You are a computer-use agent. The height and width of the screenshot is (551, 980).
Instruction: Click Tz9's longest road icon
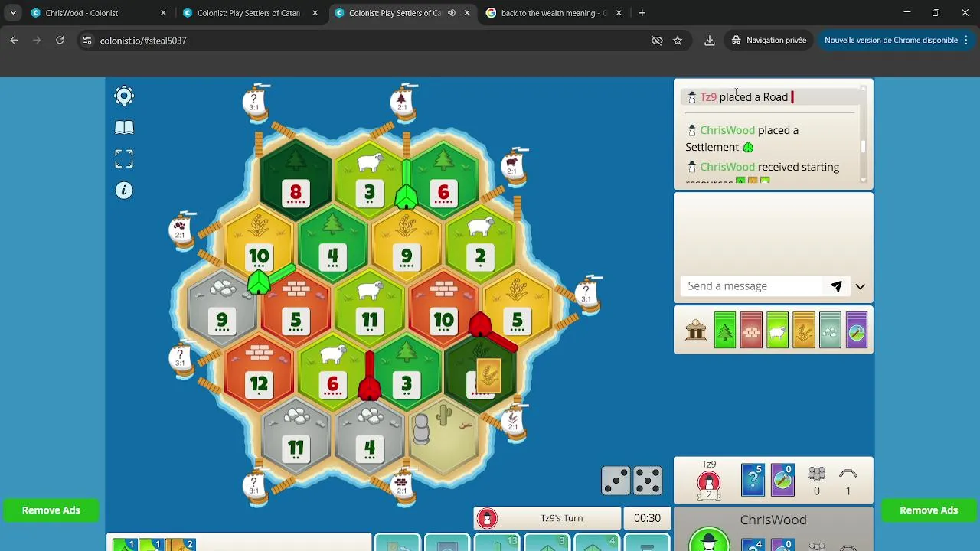click(x=848, y=474)
